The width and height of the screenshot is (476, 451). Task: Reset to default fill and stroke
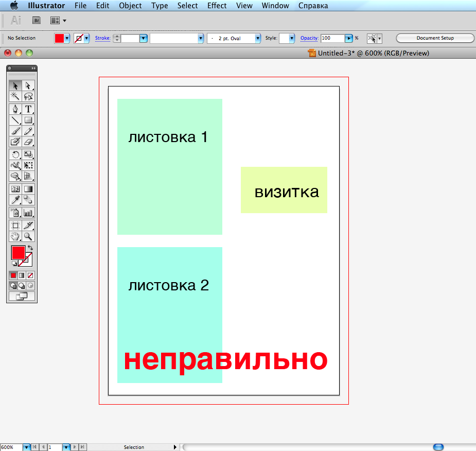(x=14, y=264)
